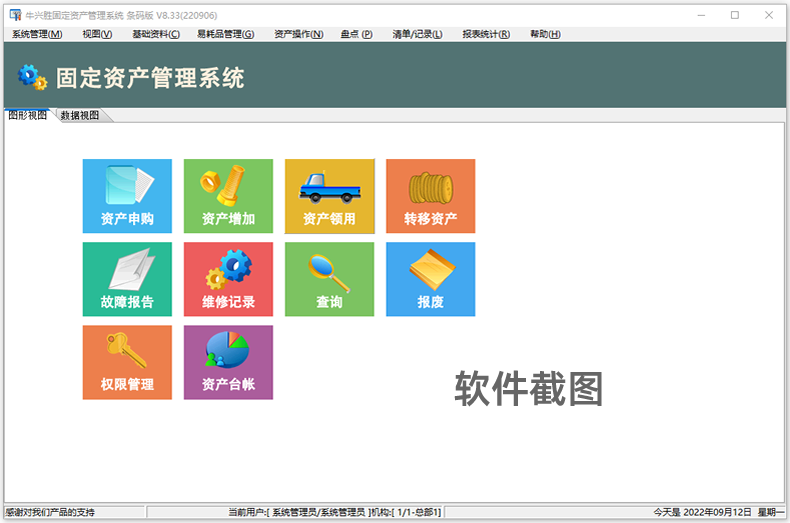The height and width of the screenshot is (523, 790).
Task: Open the 资产增加 add asset tile
Action: point(228,196)
